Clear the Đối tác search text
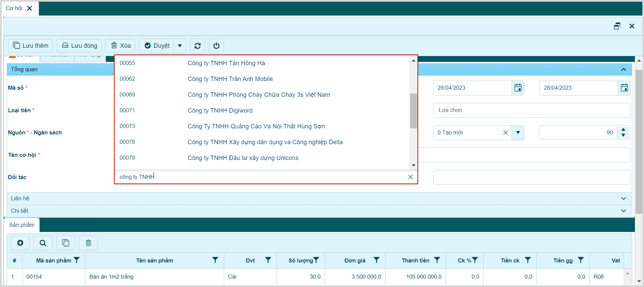This screenshot has width=644, height=287. (410, 177)
